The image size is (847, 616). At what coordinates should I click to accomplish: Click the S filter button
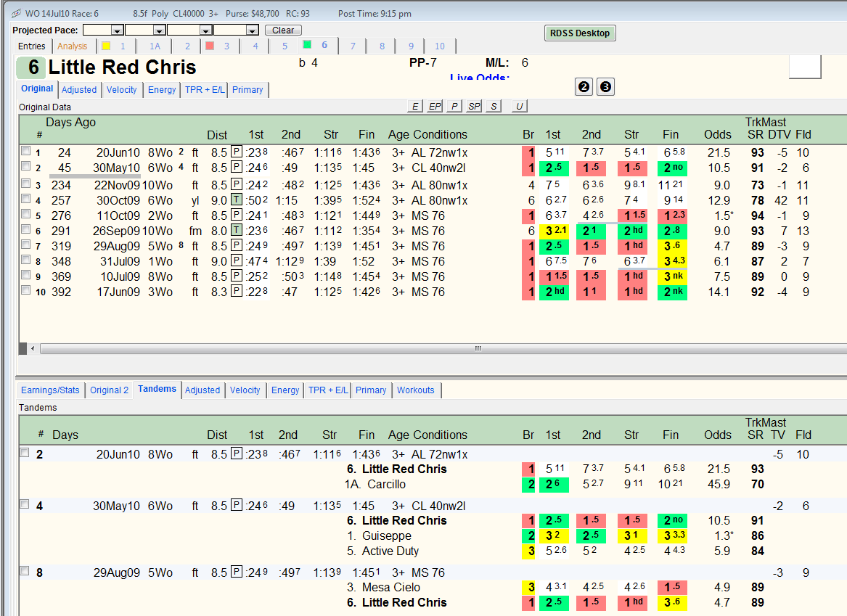(x=494, y=107)
